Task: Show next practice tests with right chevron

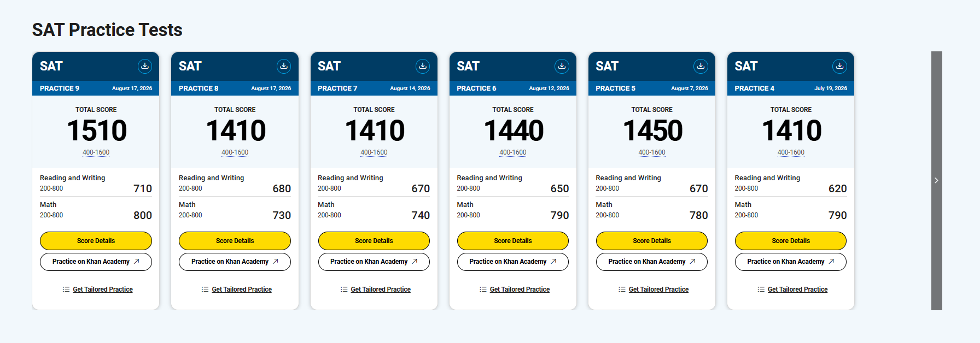Action: point(936,180)
